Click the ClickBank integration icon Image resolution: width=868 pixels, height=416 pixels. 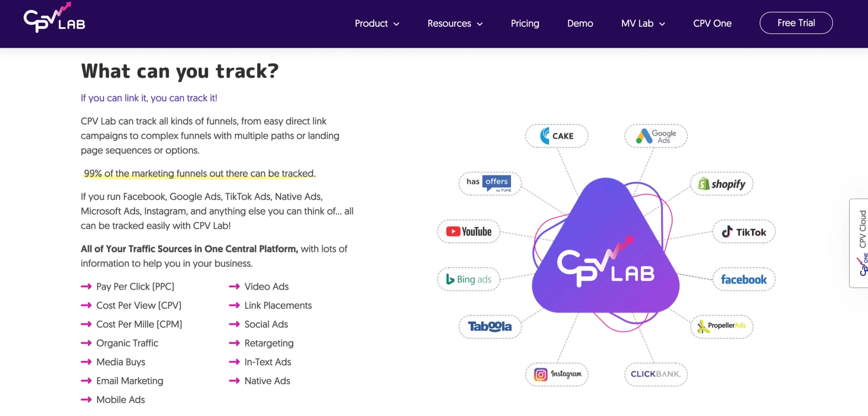pos(655,374)
